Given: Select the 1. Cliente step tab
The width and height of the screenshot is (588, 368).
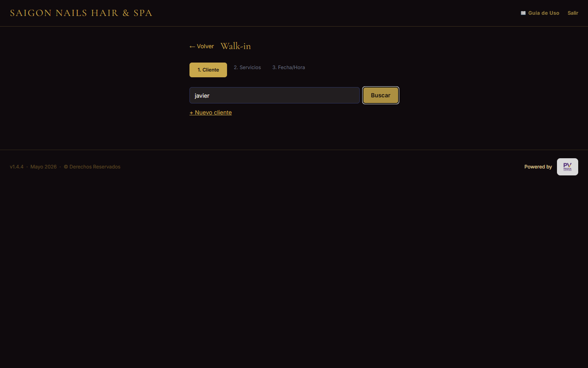Looking at the screenshot, I should pos(208,70).
